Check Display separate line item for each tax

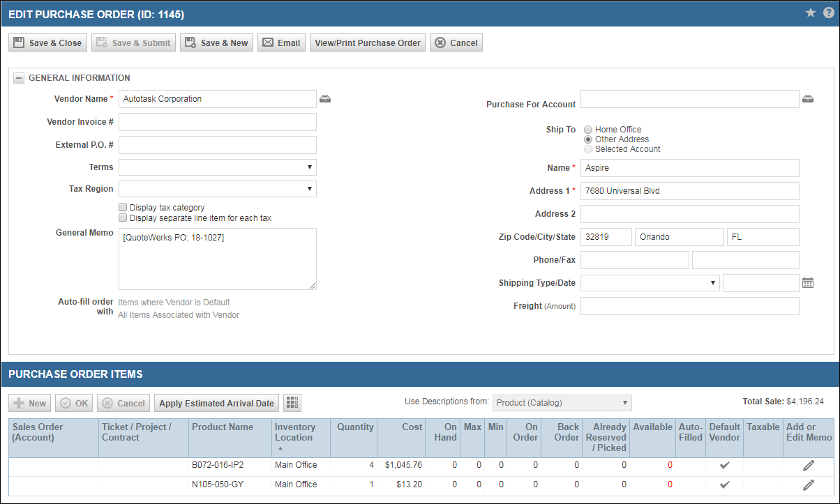[123, 218]
